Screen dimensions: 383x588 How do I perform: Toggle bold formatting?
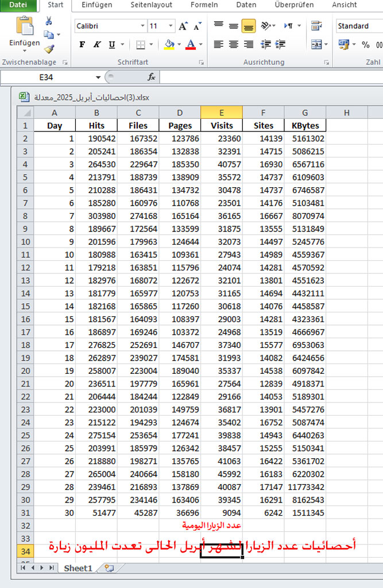[82, 45]
